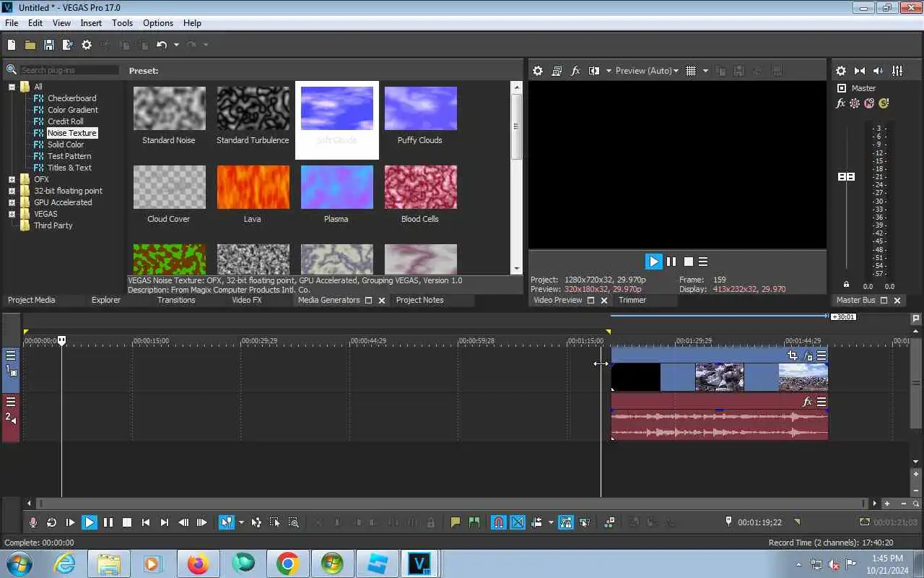Collapse the All folder in tree
This screenshot has height=578, width=924.
point(12,87)
